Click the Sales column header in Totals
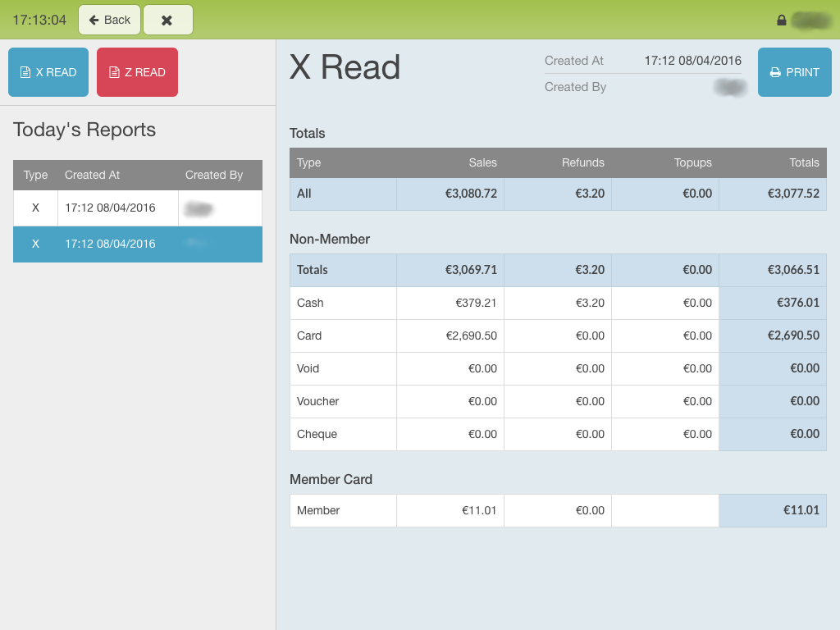 482,162
